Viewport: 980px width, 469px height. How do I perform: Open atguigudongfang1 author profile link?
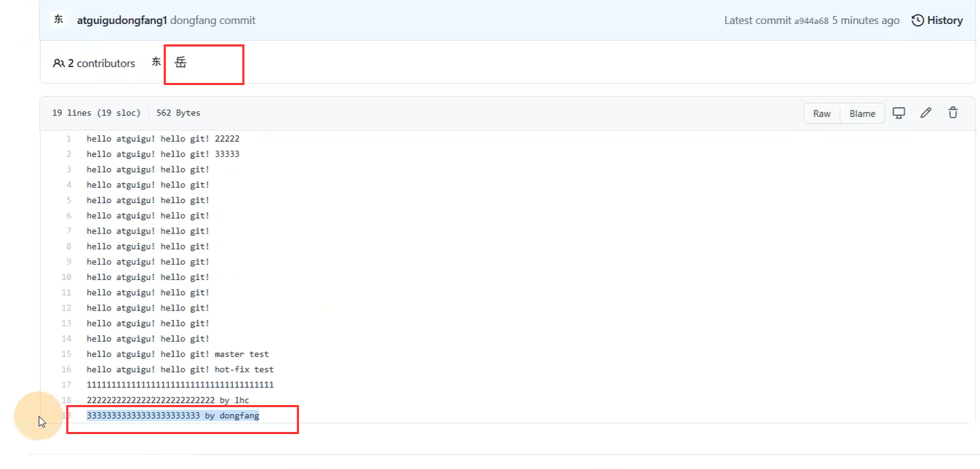coord(122,20)
